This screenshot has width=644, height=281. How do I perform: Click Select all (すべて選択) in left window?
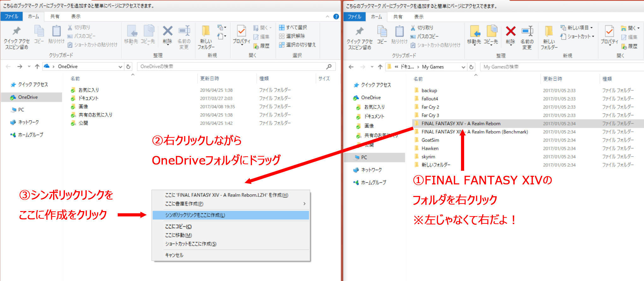click(293, 27)
